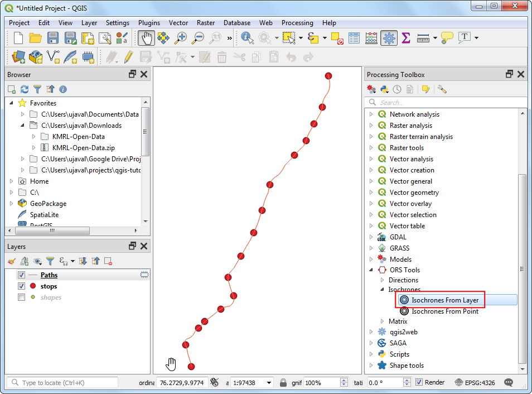Image resolution: width=532 pixels, height=394 pixels.
Task: Expand the Home browser item
Action: click(11, 181)
